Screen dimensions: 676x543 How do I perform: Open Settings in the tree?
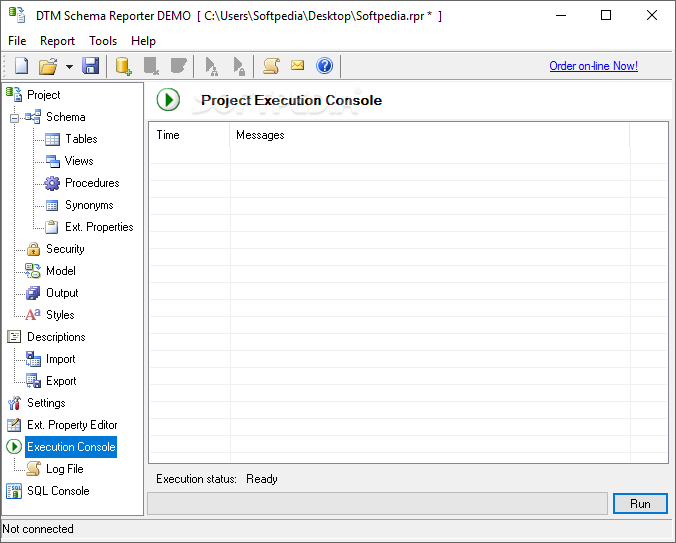pos(46,403)
